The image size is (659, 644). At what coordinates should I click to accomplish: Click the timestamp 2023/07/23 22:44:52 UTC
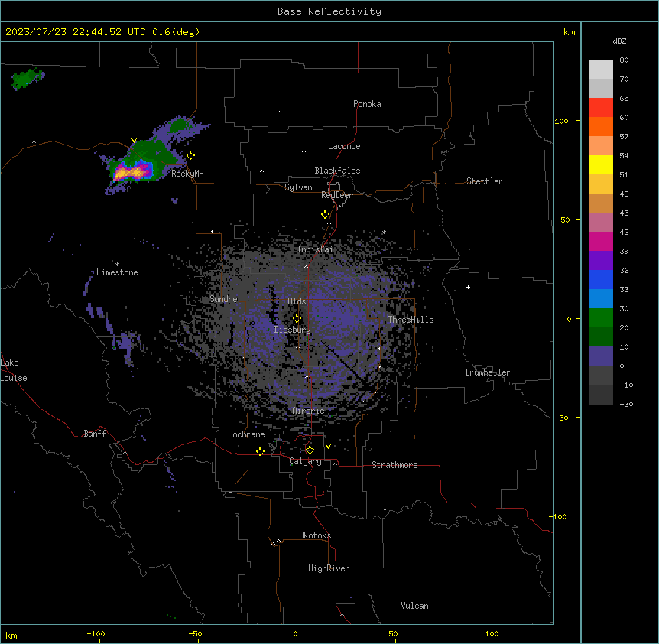click(x=76, y=32)
